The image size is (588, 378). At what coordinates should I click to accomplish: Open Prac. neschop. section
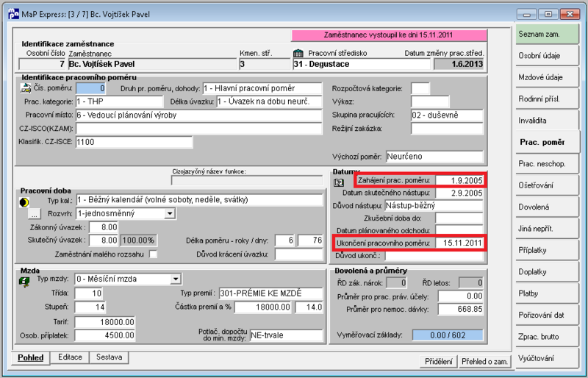(547, 164)
